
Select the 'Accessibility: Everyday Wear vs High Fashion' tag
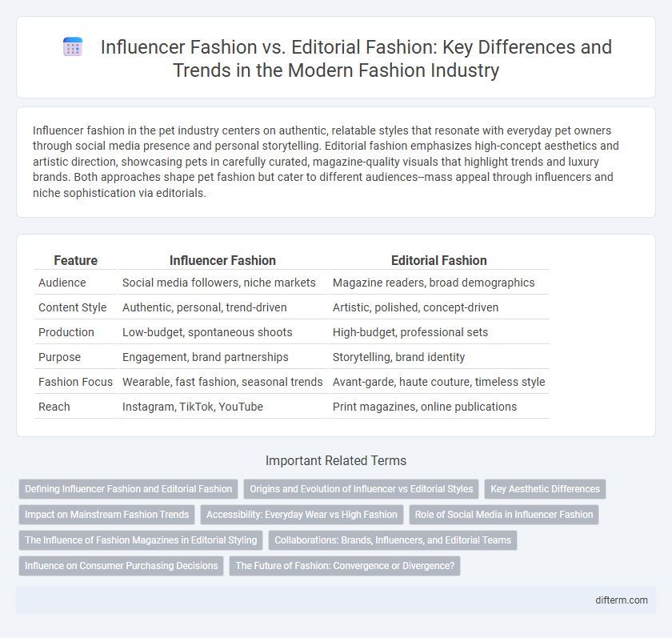click(302, 515)
